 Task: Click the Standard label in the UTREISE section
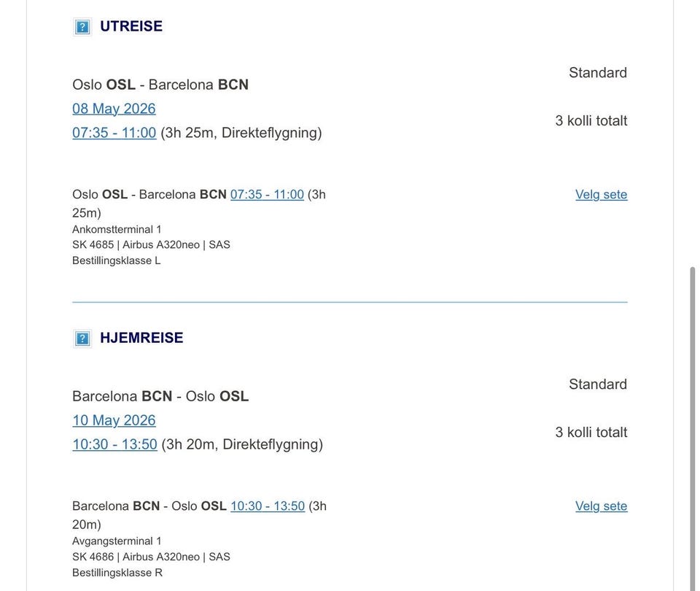pyautogui.click(x=598, y=73)
